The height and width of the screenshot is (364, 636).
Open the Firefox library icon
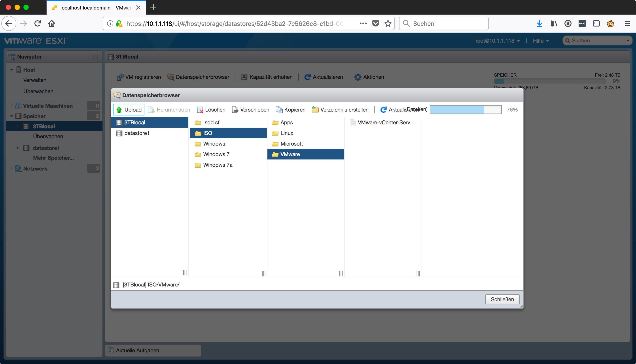pos(554,23)
